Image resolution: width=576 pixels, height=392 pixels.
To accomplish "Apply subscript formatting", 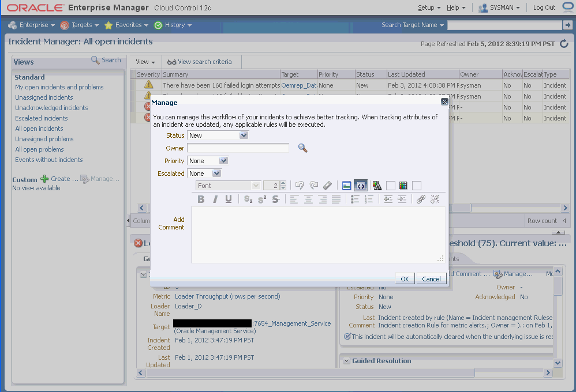I will pos(248,199).
